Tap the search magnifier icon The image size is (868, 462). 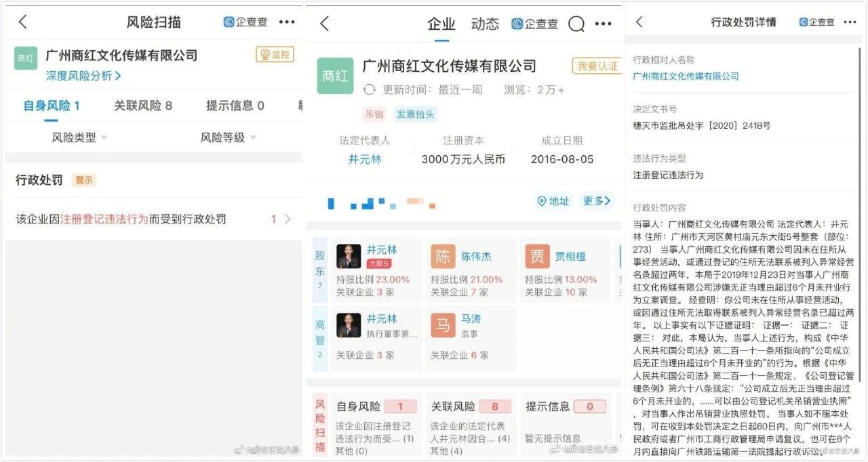click(576, 24)
